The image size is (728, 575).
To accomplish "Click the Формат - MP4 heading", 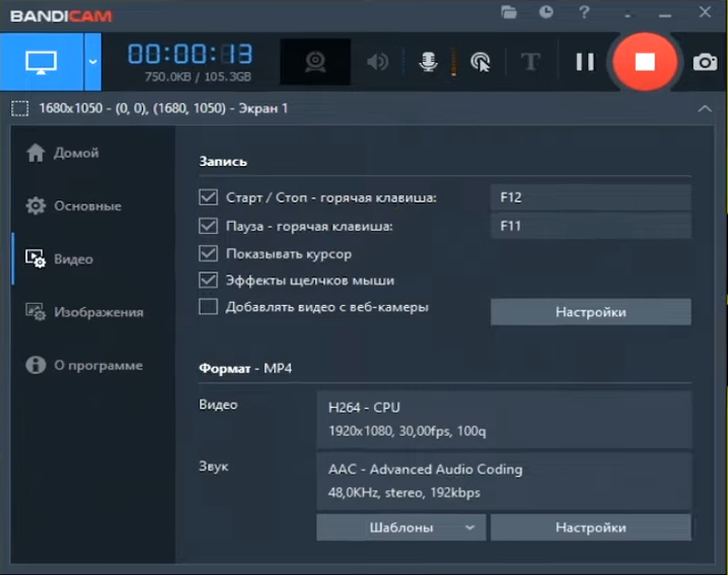I will pyautogui.click(x=245, y=368).
